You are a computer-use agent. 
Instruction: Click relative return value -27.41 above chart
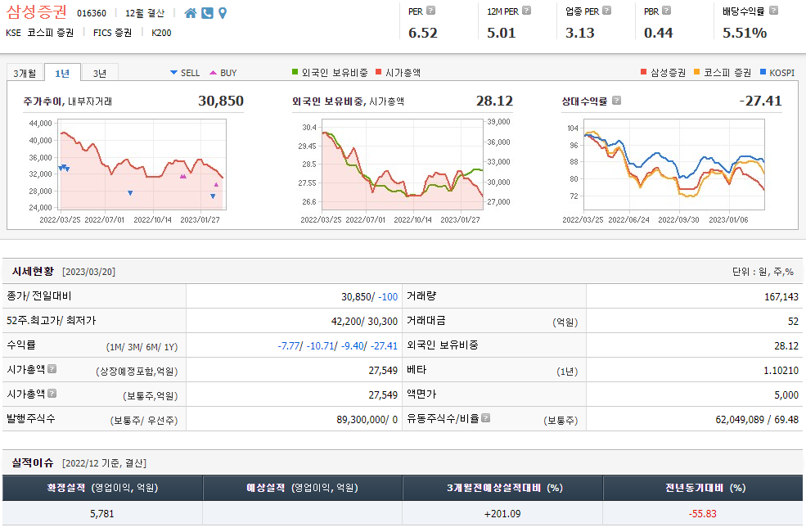pyautogui.click(x=761, y=101)
